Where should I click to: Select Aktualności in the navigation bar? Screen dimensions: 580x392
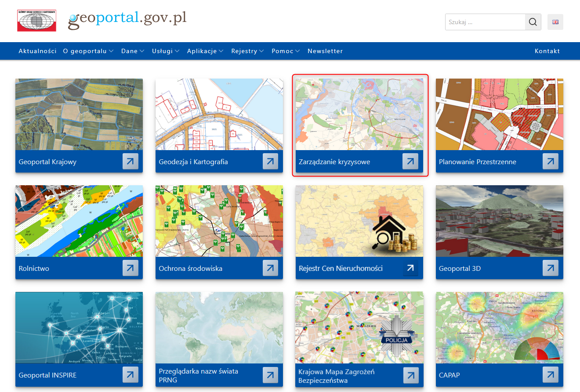pyautogui.click(x=37, y=51)
